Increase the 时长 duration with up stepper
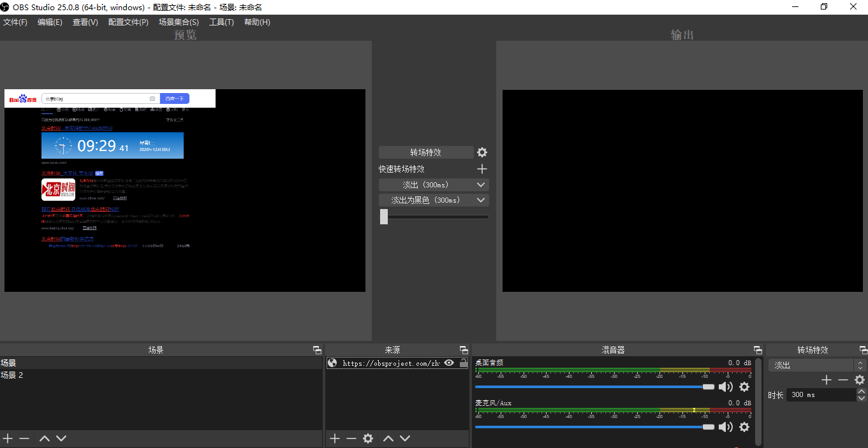 [861, 392]
